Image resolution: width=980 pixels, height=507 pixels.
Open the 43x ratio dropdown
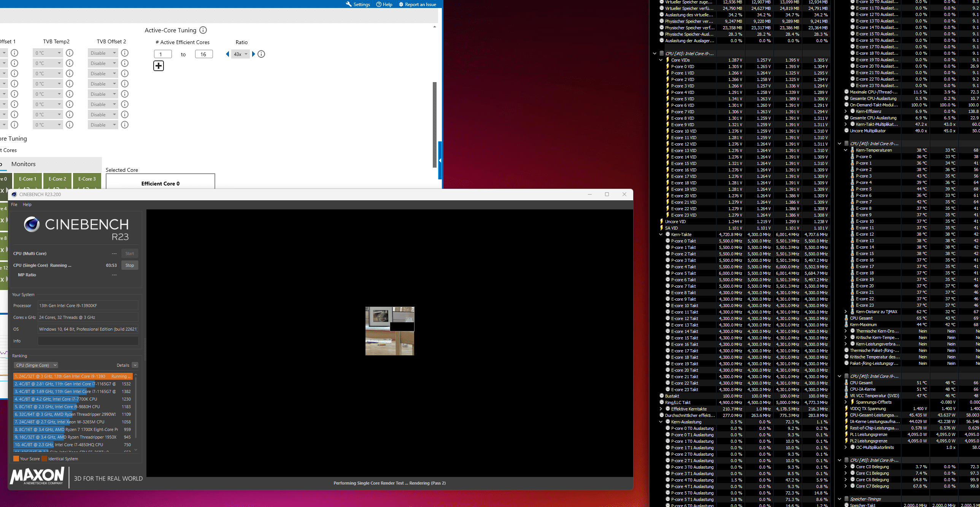(x=240, y=54)
